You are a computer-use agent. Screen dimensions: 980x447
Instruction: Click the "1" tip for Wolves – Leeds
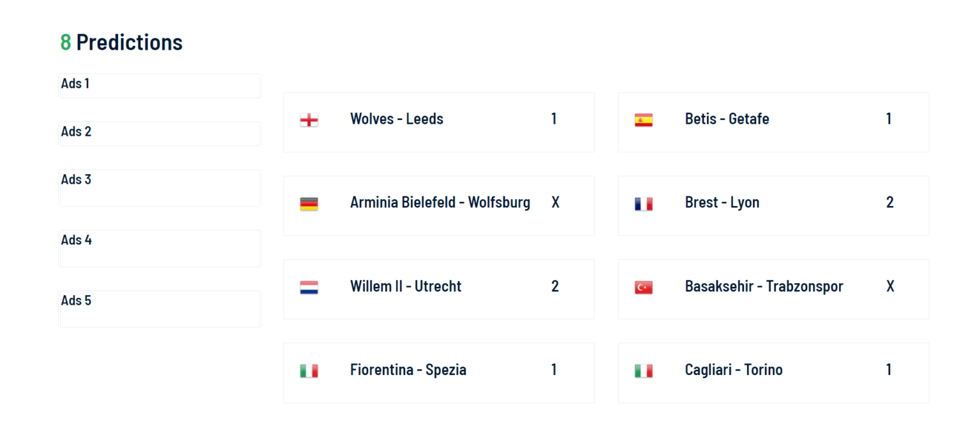(554, 119)
